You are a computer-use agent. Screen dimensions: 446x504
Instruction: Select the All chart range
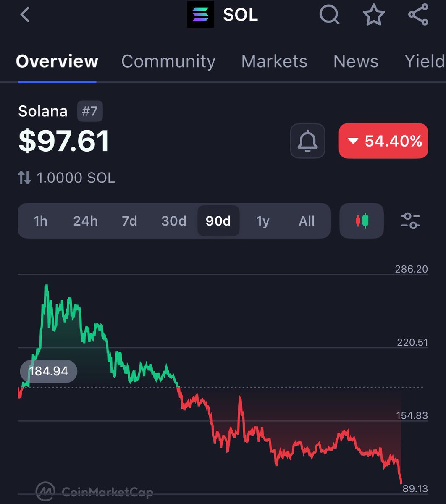click(307, 221)
